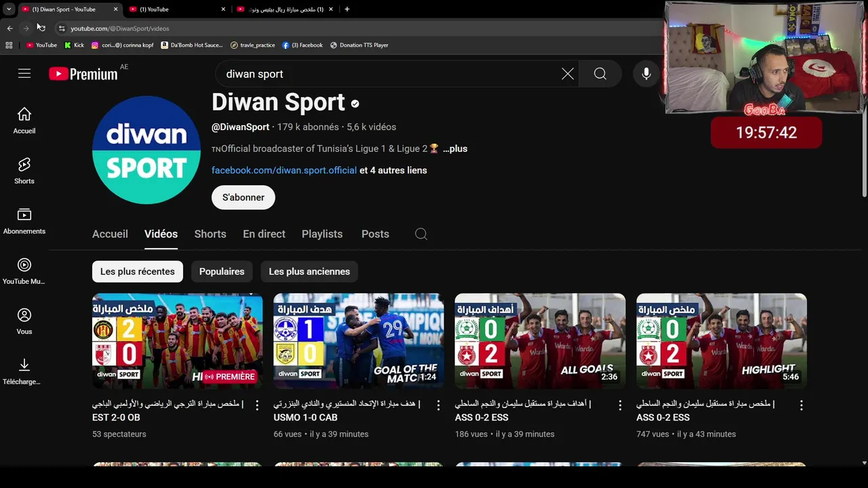The width and height of the screenshot is (868, 488).
Task: Play the EST 2-0 OB premiere thumbnail
Action: click(178, 341)
